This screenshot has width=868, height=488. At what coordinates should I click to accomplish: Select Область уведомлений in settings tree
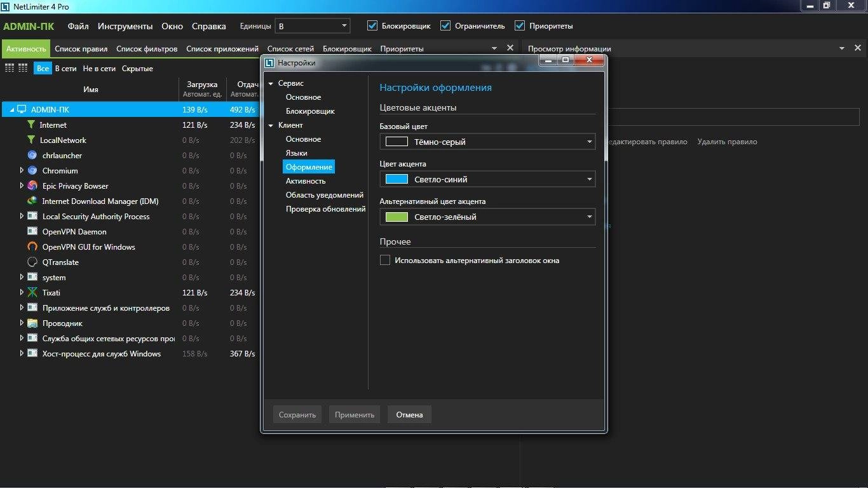coord(325,195)
